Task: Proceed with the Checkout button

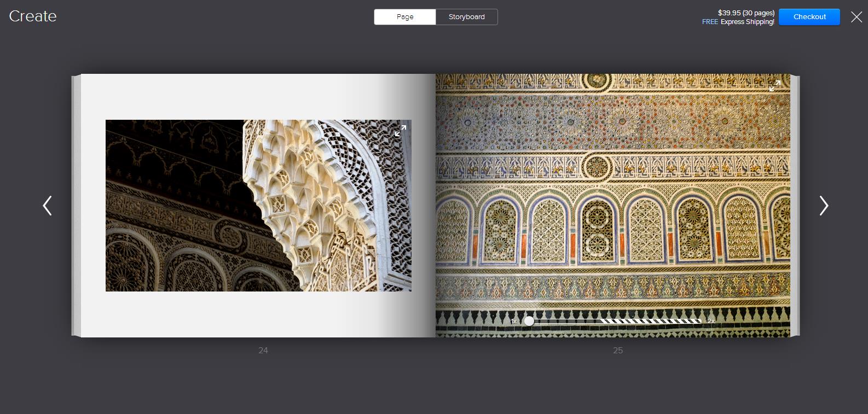Action: tap(809, 17)
